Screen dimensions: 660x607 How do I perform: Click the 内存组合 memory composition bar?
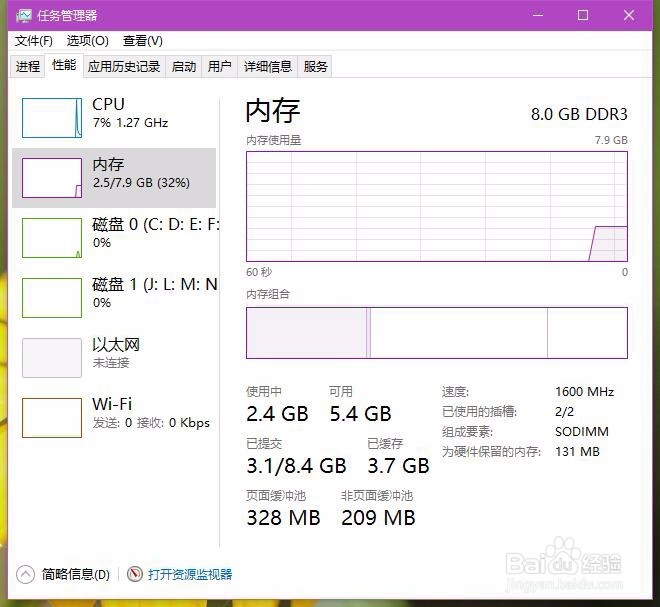[436, 333]
